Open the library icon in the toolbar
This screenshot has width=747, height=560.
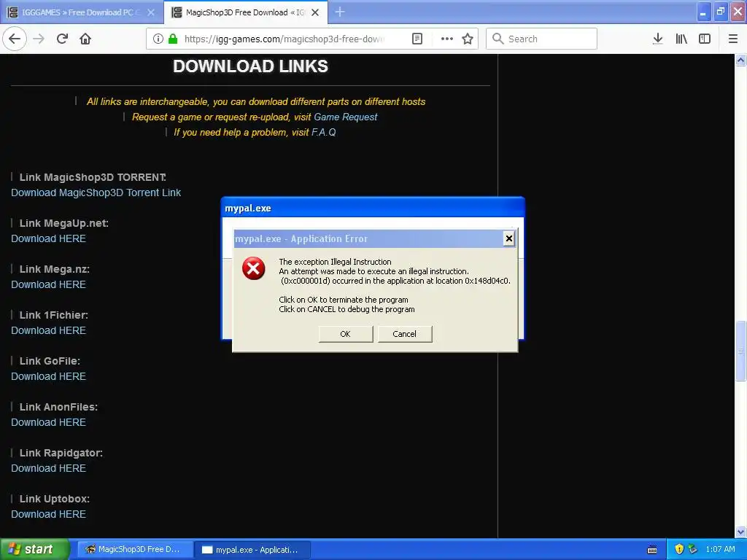tap(681, 39)
